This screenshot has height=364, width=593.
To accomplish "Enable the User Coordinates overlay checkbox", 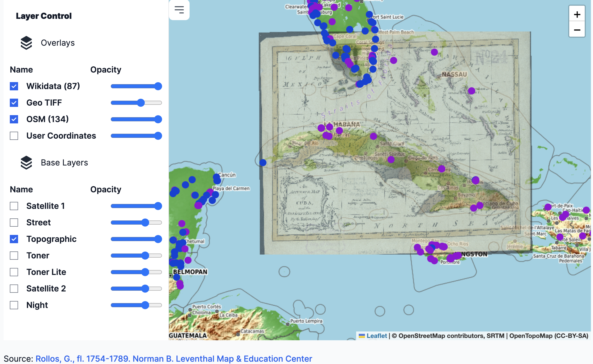I will coord(14,136).
